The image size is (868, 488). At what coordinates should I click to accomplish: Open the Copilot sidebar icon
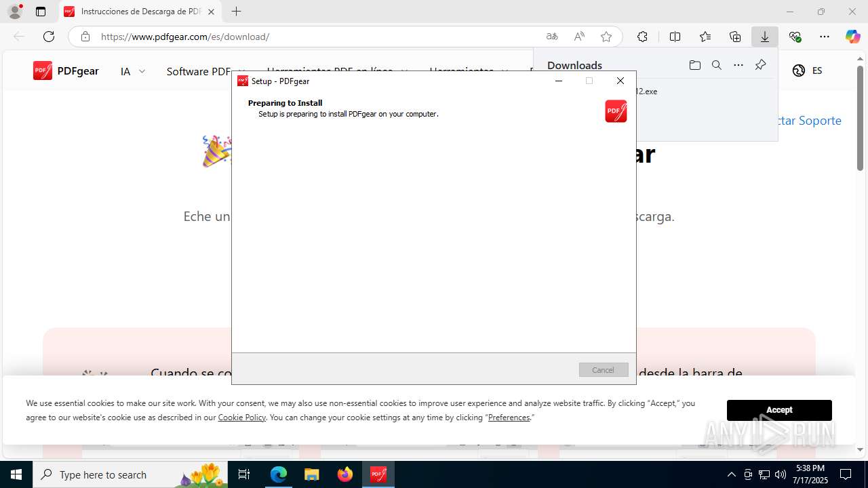852,37
